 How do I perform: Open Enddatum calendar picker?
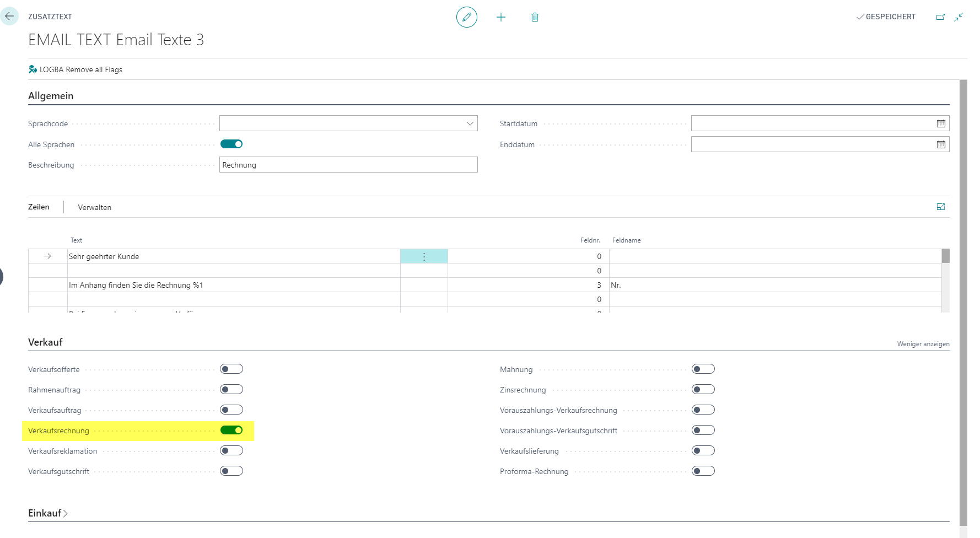941,144
